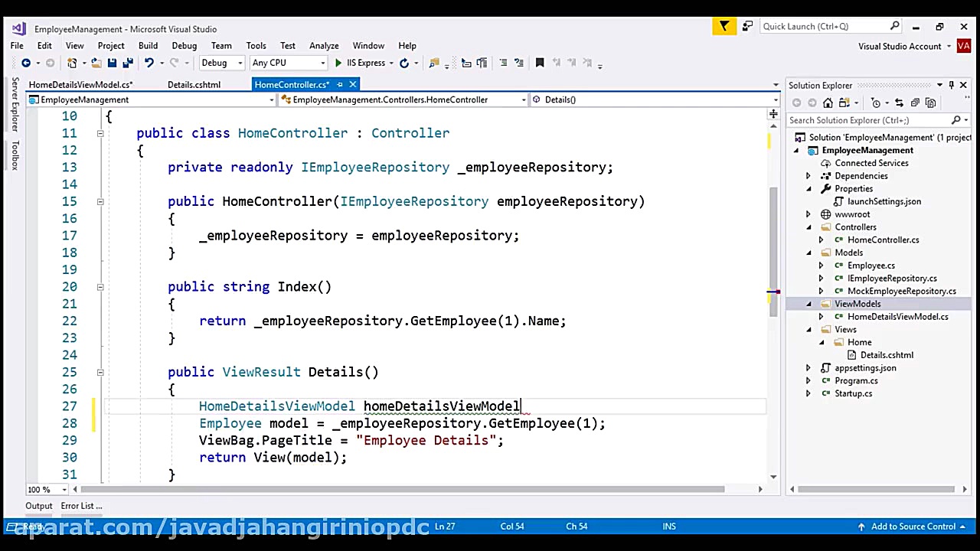The width and height of the screenshot is (980, 551).
Task: Click Add to Source Control
Action: 913,527
